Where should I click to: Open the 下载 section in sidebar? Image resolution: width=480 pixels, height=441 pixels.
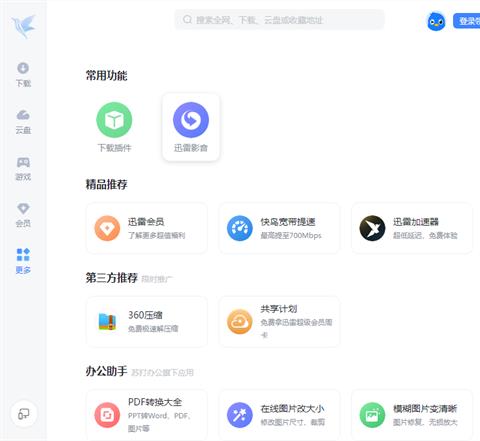point(23,75)
